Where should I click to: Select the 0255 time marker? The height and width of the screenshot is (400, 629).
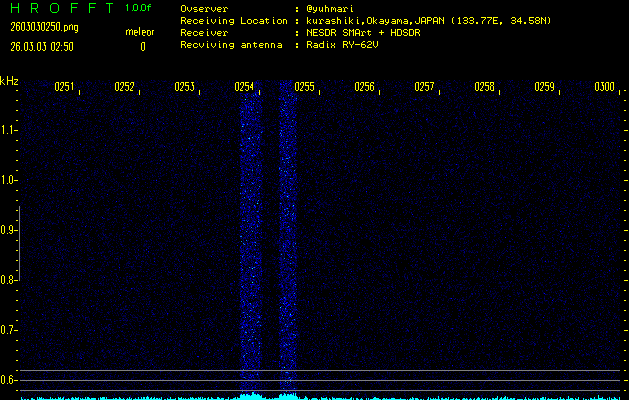pyautogui.click(x=304, y=87)
